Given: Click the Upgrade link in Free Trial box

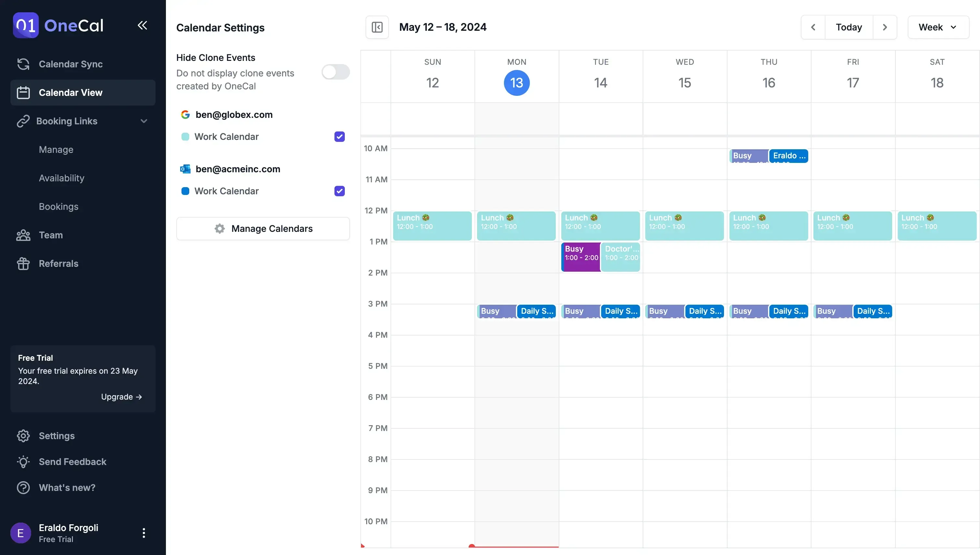Looking at the screenshot, I should click(x=121, y=397).
